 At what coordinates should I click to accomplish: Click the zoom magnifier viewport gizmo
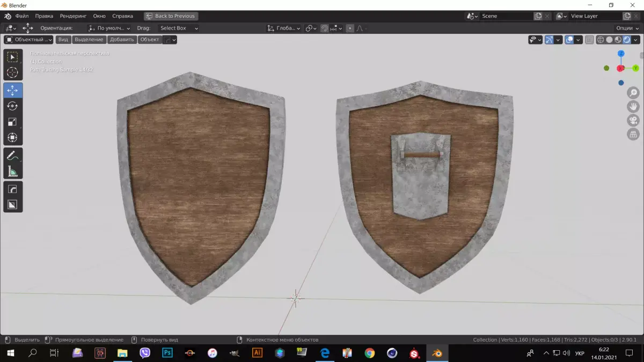click(633, 93)
